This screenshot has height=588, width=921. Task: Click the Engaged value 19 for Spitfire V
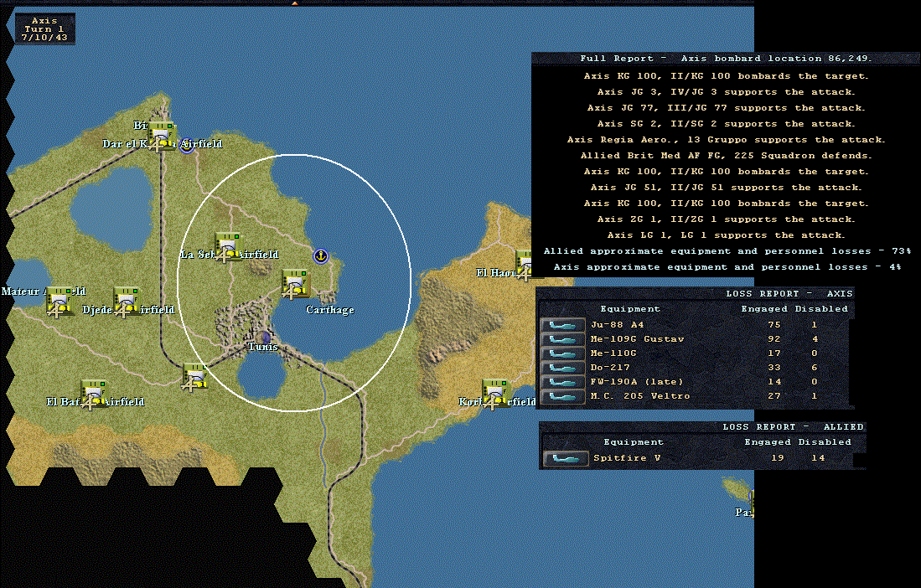777,457
